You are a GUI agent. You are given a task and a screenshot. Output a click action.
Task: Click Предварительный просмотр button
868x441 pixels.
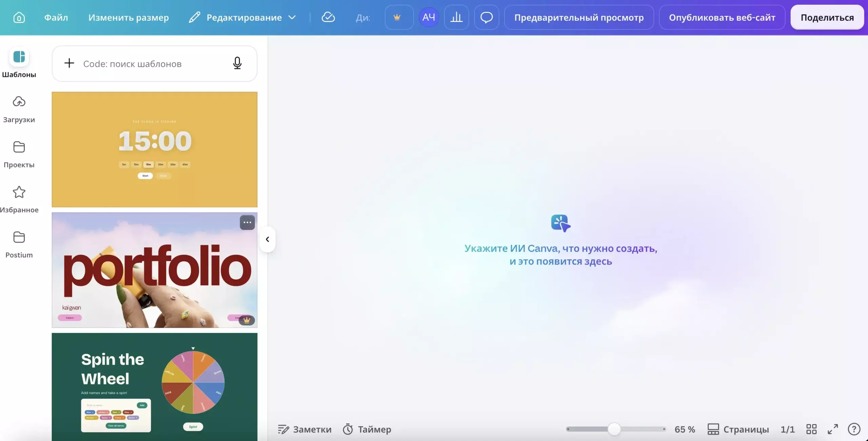pyautogui.click(x=579, y=17)
